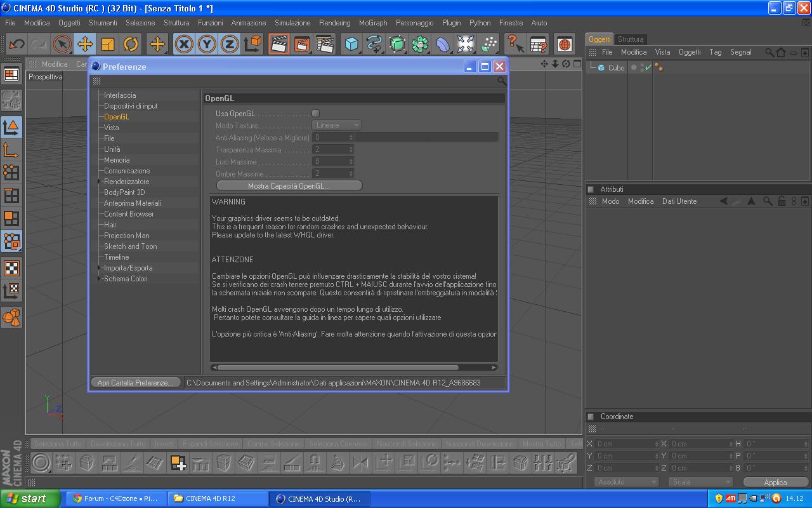Open the Python menu

click(480, 23)
